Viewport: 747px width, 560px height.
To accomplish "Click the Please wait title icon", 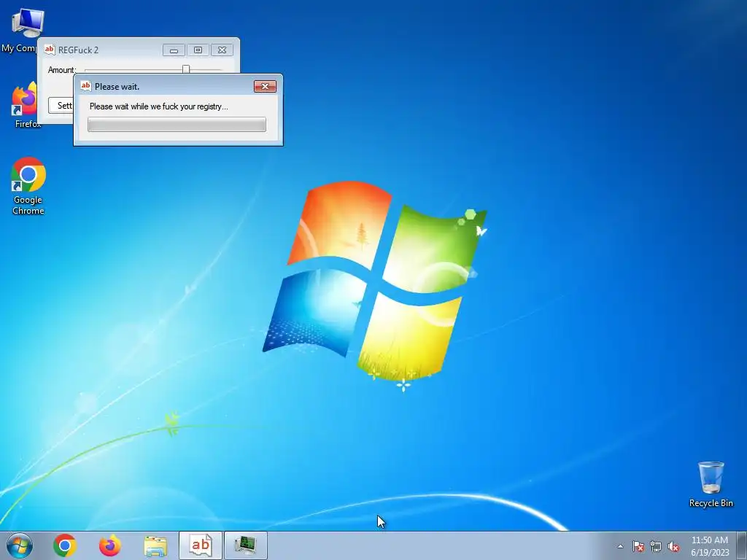I will 86,86.
